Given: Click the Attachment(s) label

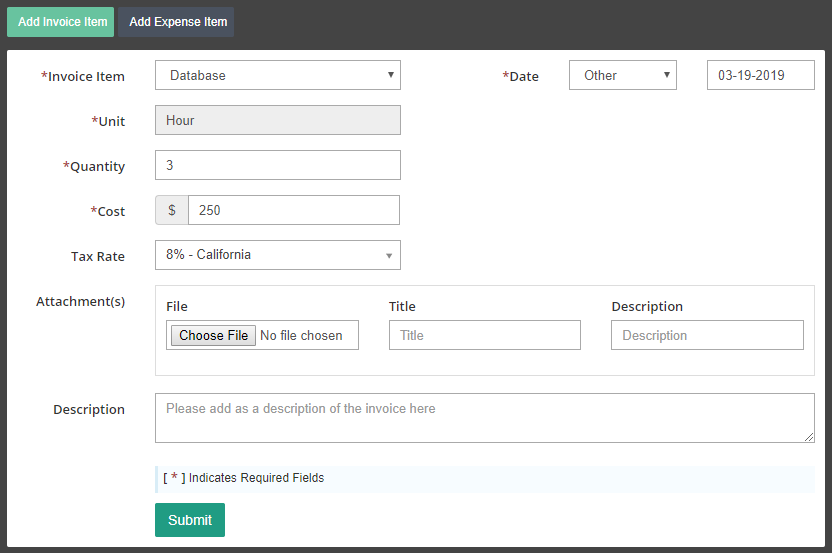Looking at the screenshot, I should [x=81, y=301].
